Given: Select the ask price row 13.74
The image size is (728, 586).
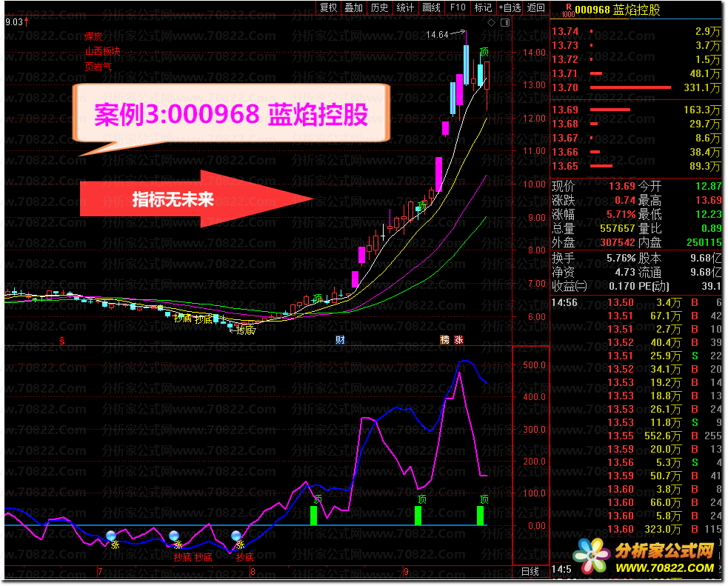Looking at the screenshot, I should point(636,32).
